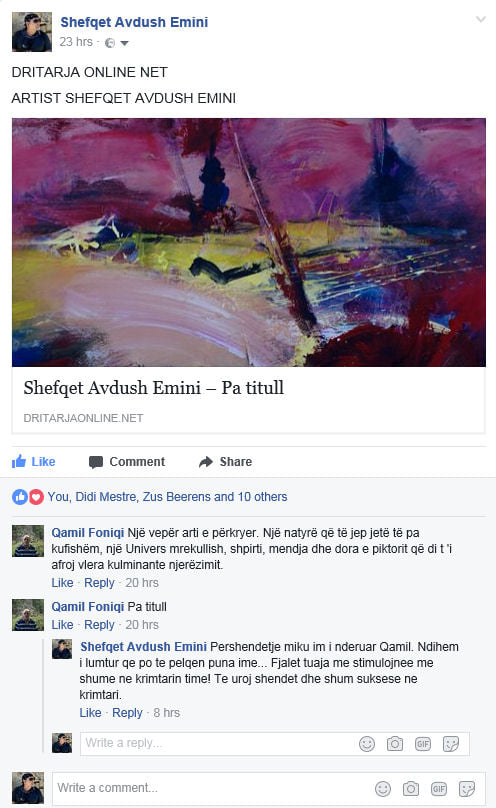
Task: Open sticker icon in comment box
Action: [x=467, y=788]
